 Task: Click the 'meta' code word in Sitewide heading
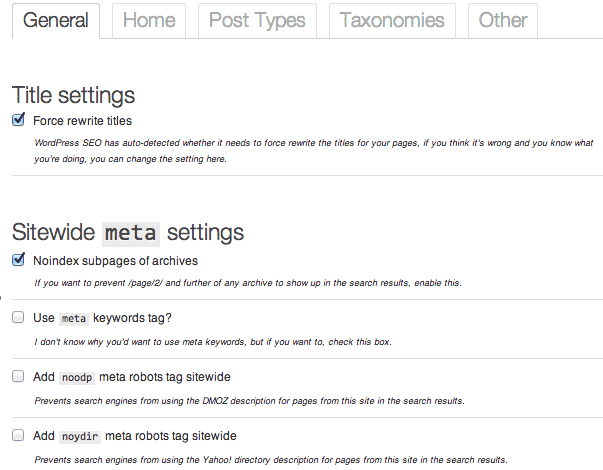pyautogui.click(x=131, y=233)
